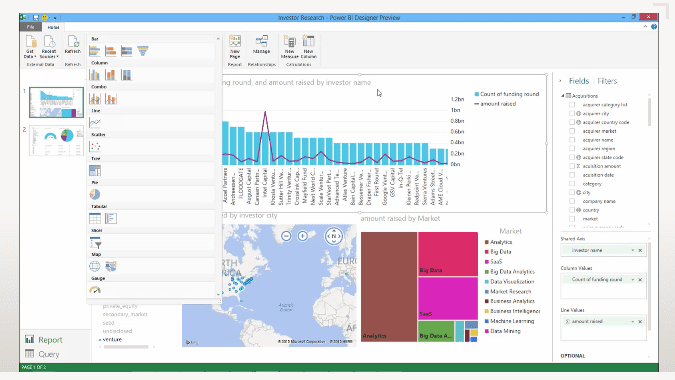
Task: Select the line chart visualization
Action: click(x=95, y=123)
